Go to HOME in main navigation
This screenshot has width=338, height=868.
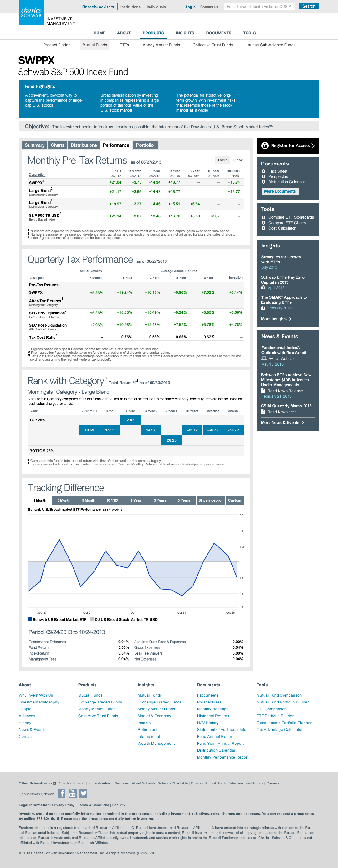pos(100,33)
